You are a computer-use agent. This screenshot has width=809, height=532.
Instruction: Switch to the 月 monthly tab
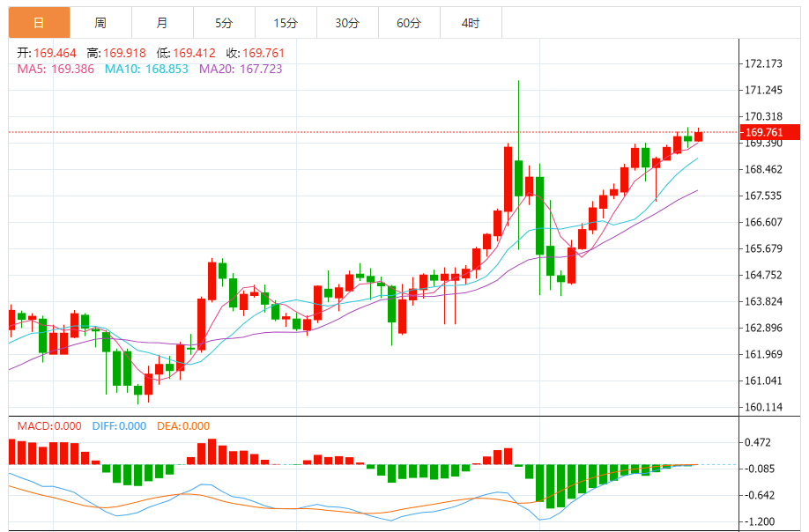click(x=162, y=23)
